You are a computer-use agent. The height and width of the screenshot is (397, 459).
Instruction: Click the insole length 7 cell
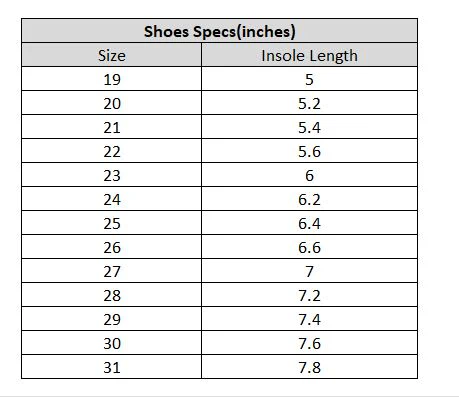[x=309, y=271]
